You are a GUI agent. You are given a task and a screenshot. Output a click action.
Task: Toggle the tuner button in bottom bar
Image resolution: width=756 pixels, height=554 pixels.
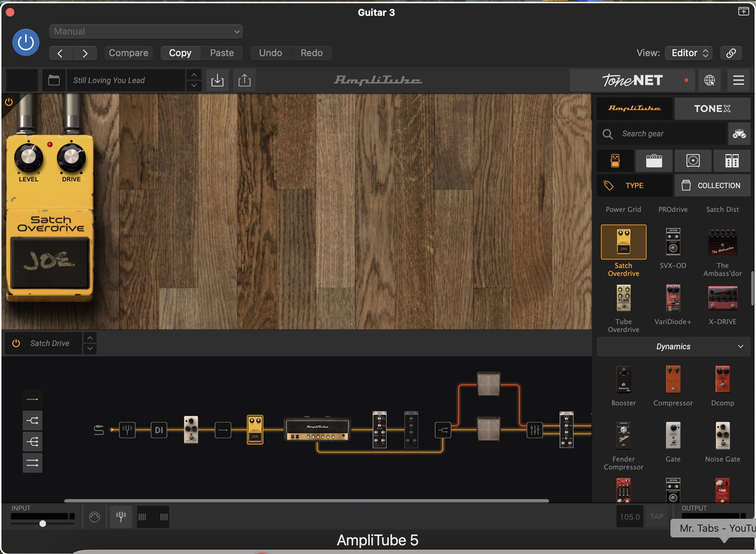pyautogui.click(x=121, y=517)
